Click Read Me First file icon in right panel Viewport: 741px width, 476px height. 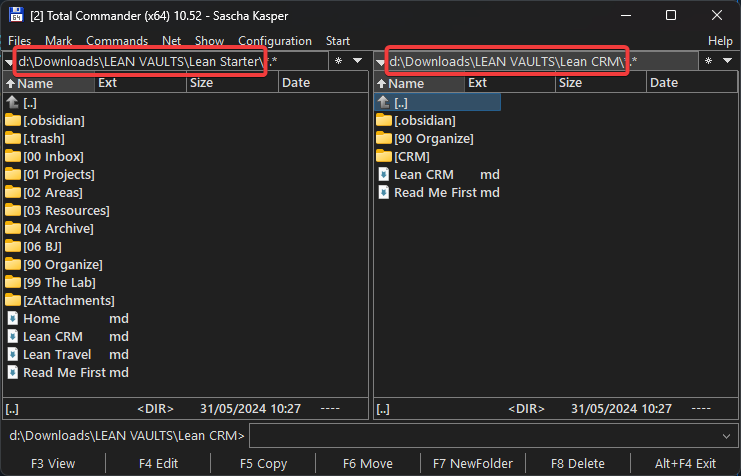coord(384,192)
